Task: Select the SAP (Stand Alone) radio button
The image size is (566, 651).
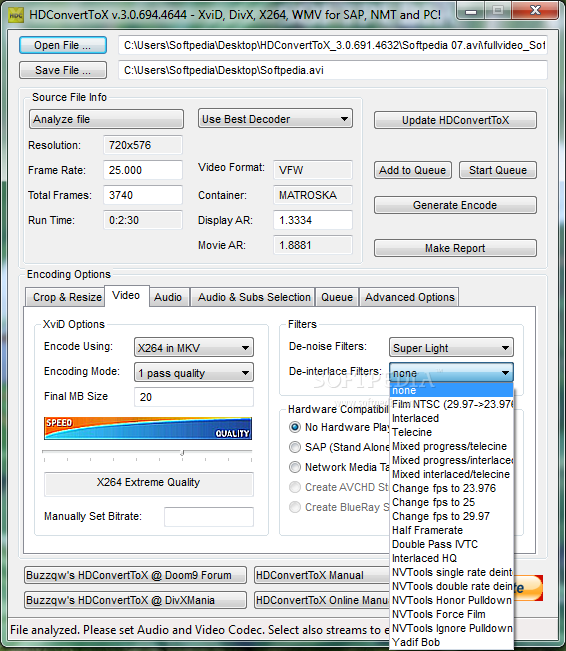Action: pyautogui.click(x=295, y=447)
